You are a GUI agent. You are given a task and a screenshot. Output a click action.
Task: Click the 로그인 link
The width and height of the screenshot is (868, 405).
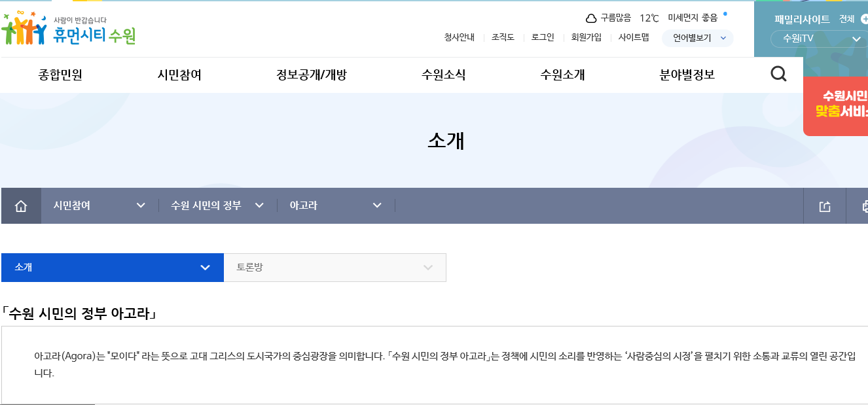[x=543, y=37]
